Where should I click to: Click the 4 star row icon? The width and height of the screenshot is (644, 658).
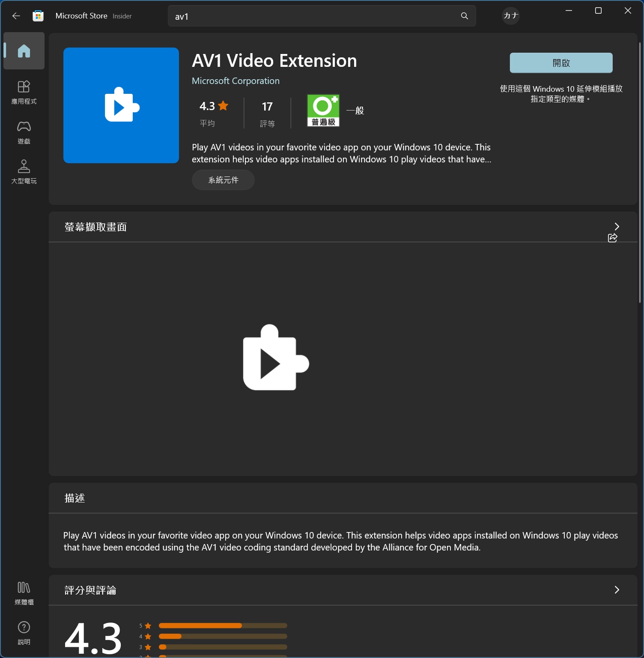point(148,637)
